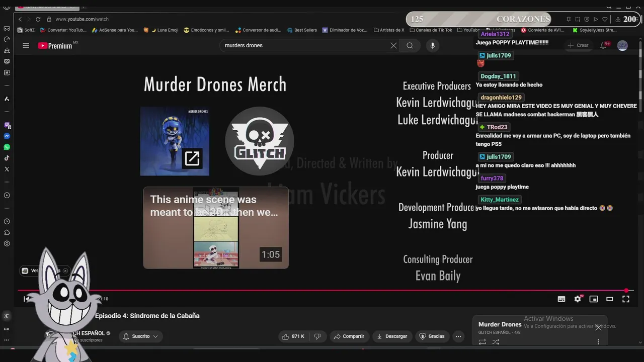The height and width of the screenshot is (362, 644).
Task: Open subtitles settings in player
Action: click(561, 299)
